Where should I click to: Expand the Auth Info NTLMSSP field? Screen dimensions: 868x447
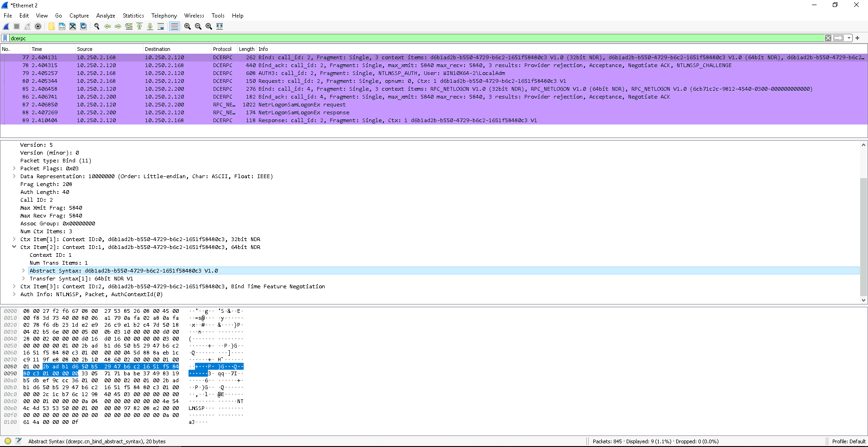click(14, 294)
